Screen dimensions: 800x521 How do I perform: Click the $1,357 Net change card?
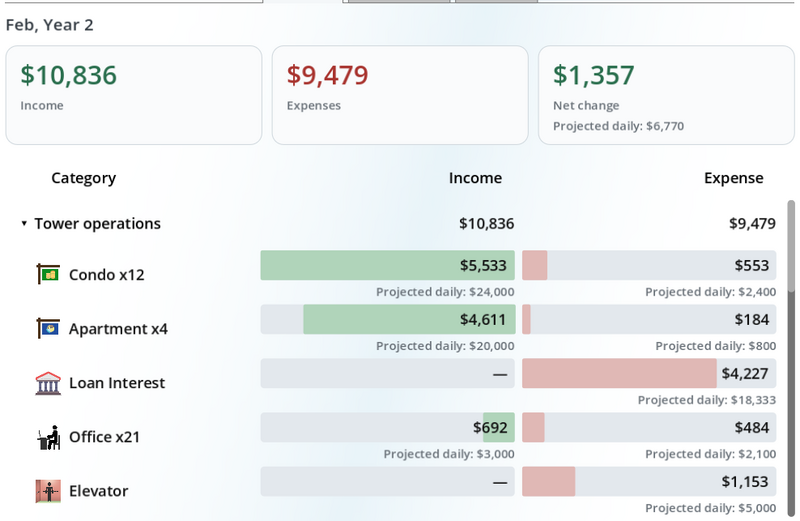click(666, 95)
